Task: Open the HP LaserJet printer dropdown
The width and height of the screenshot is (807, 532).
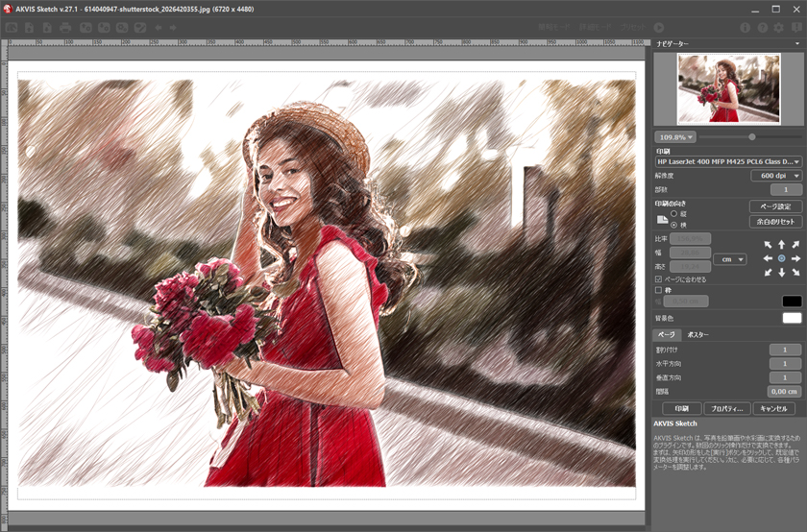Action: (728, 161)
